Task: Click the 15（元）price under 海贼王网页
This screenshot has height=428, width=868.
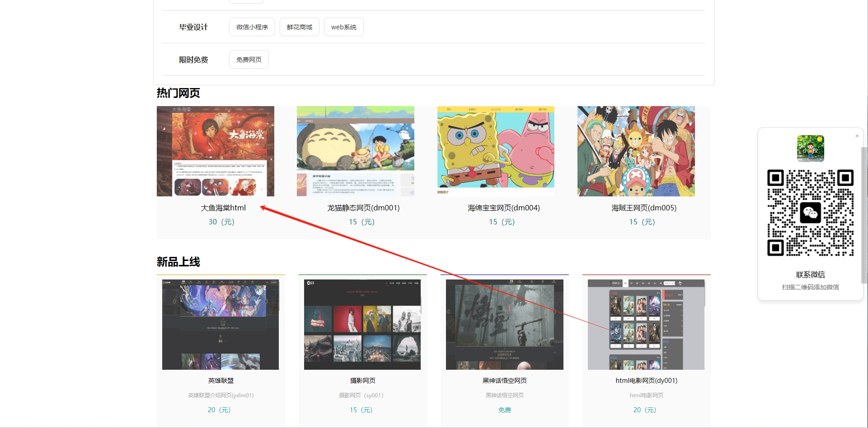Action: 642,222
